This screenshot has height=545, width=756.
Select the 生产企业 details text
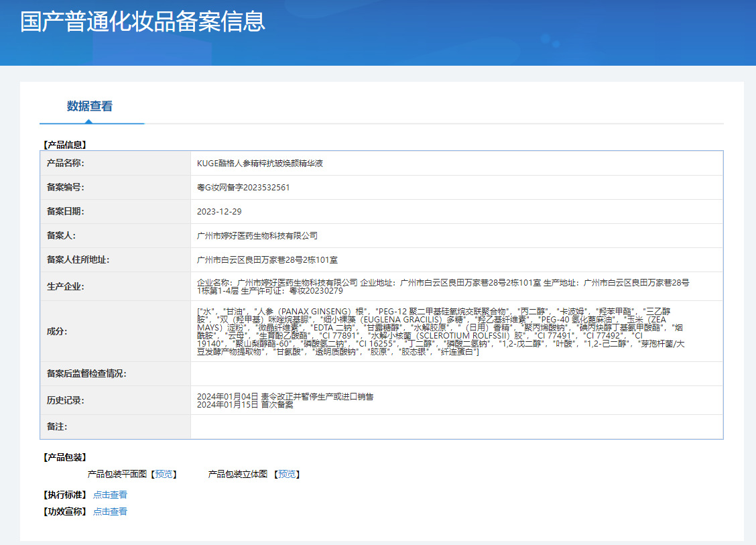[443, 286]
